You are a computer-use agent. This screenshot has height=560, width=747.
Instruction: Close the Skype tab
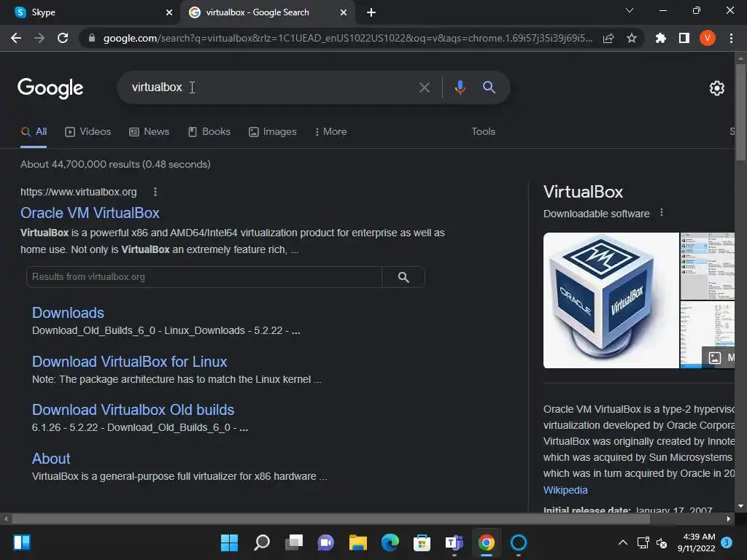[169, 12]
